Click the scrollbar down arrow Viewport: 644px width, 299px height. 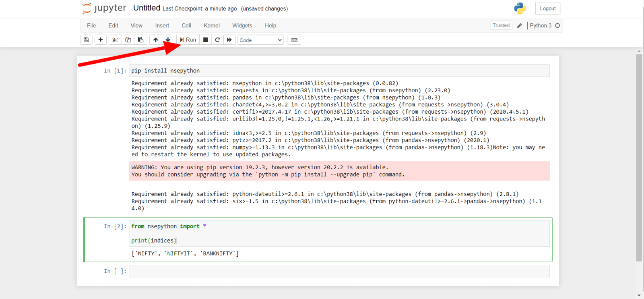(x=639, y=296)
